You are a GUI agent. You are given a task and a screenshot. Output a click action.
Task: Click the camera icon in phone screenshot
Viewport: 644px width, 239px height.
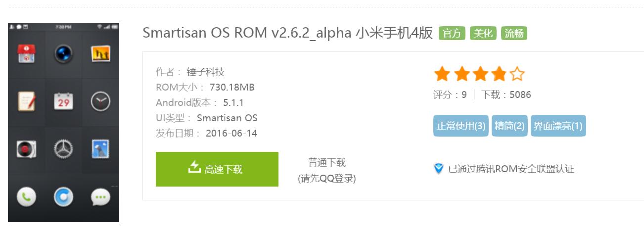point(64,54)
